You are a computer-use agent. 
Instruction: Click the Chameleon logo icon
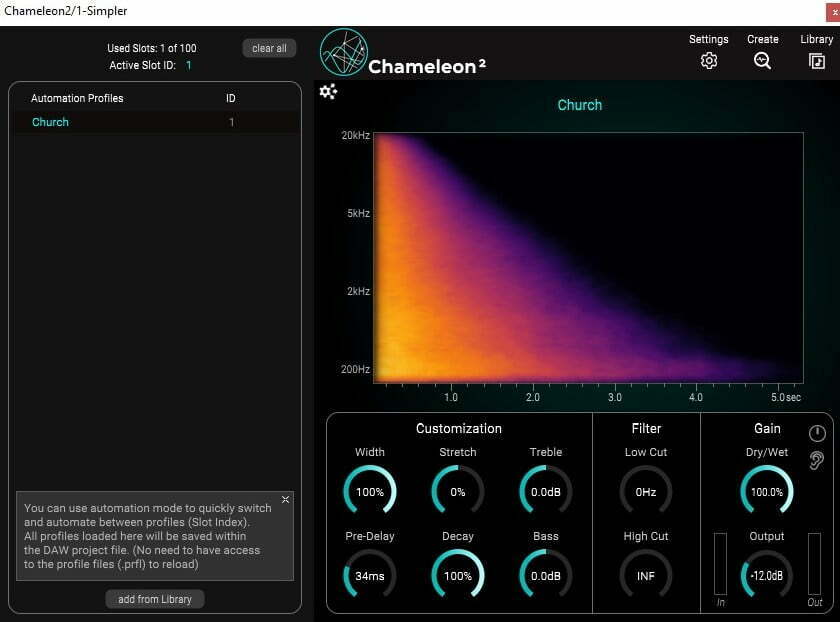click(x=344, y=52)
